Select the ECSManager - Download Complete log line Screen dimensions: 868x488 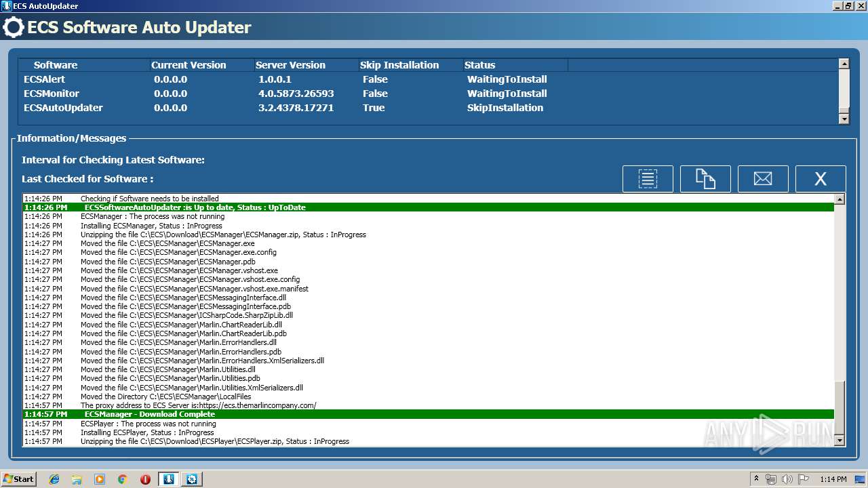pyautogui.click(x=429, y=414)
